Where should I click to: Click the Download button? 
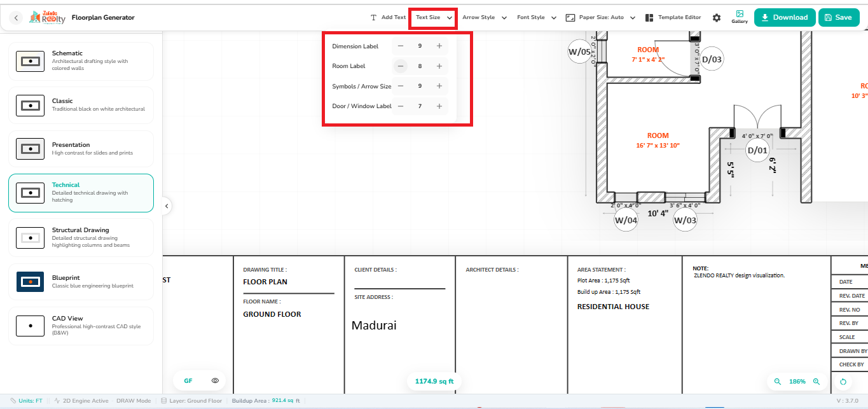click(x=785, y=18)
